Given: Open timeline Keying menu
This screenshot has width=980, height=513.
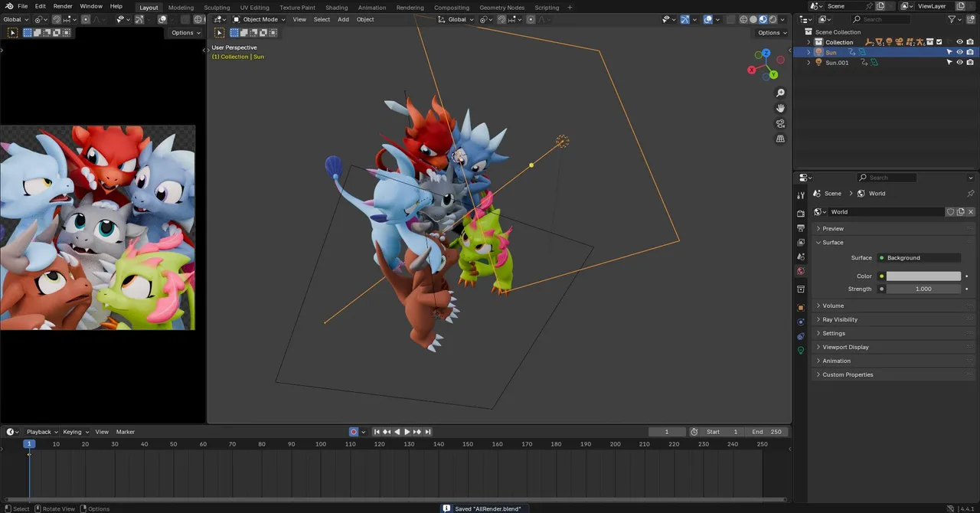Looking at the screenshot, I should [x=75, y=432].
